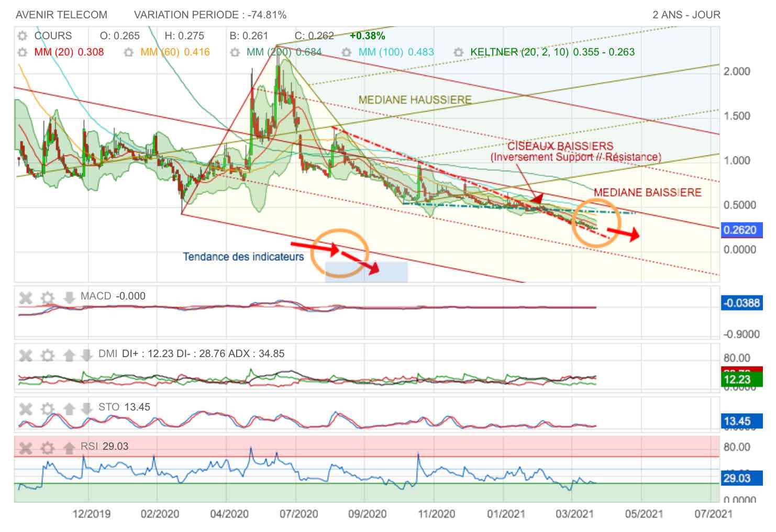Remove the STO indicator with its X
Image resolution: width=776 pixels, height=532 pixels.
pos(26,409)
